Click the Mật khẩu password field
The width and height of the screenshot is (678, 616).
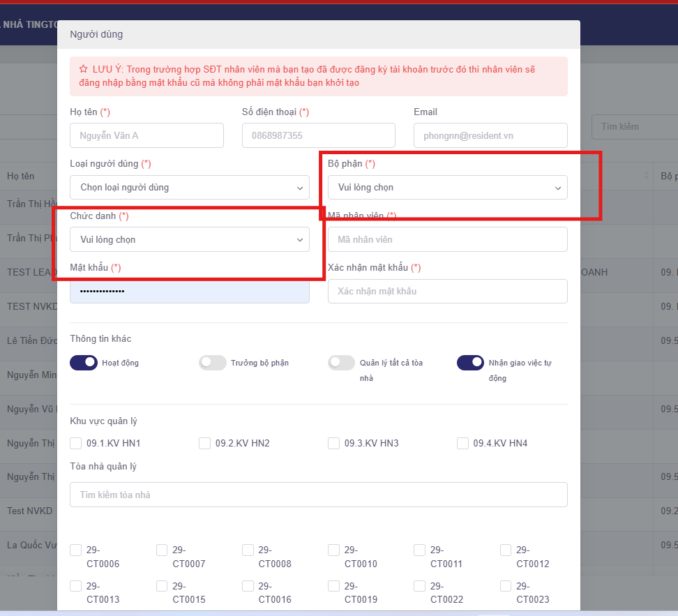coord(190,291)
